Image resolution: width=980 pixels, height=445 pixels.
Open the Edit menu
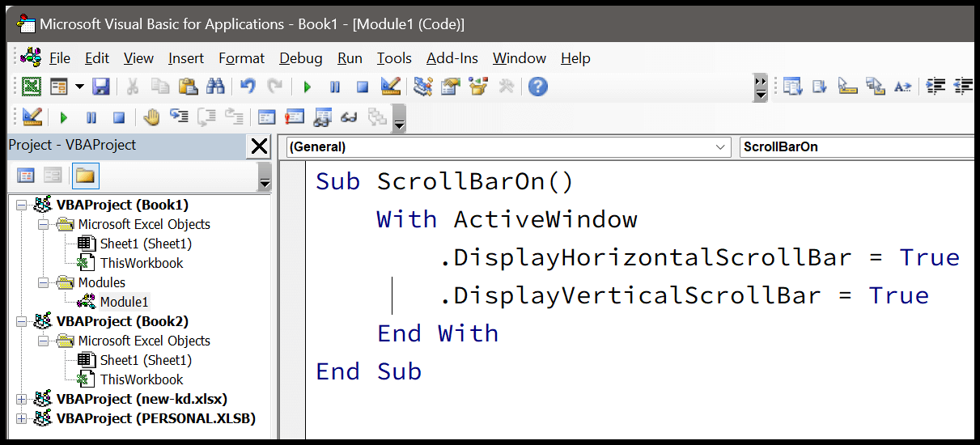click(x=97, y=58)
